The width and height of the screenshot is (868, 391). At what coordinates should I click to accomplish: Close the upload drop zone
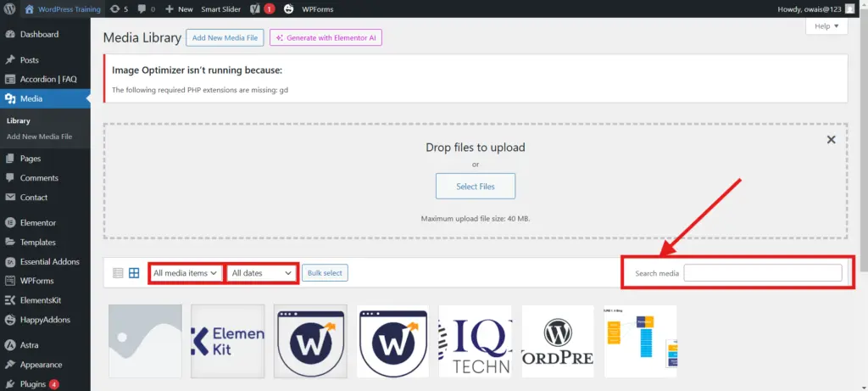831,140
